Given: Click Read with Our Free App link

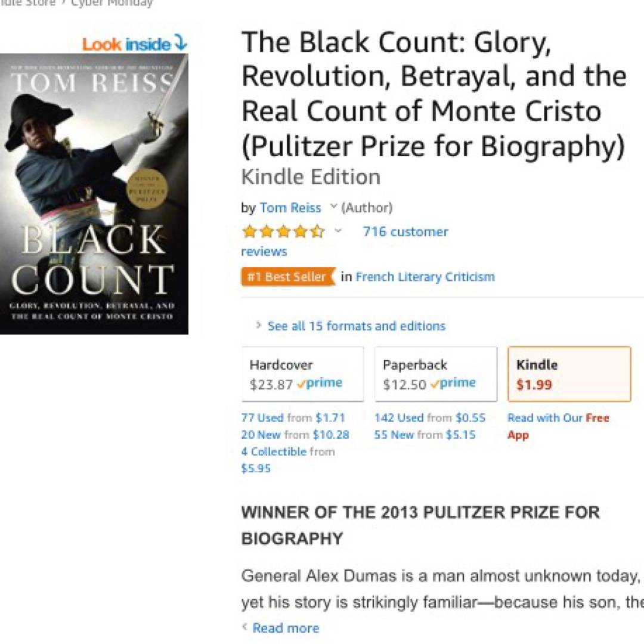Looking at the screenshot, I should coord(558,418).
